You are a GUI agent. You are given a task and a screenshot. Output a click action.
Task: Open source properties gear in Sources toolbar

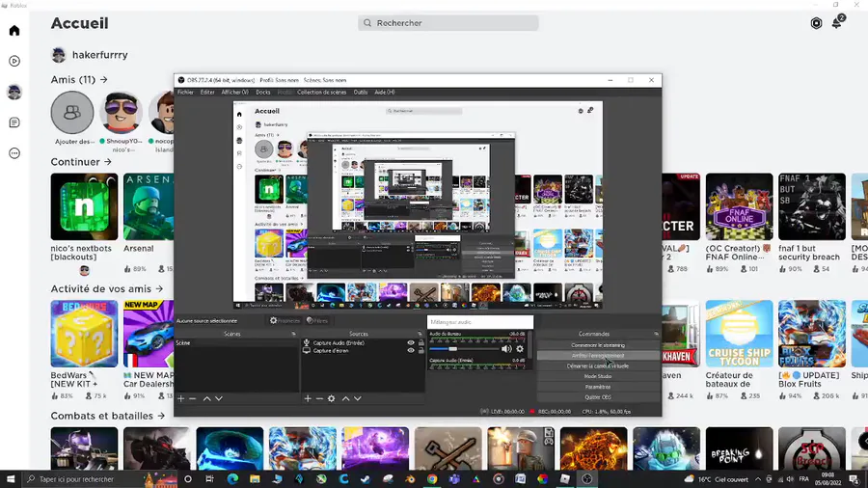[332, 398]
